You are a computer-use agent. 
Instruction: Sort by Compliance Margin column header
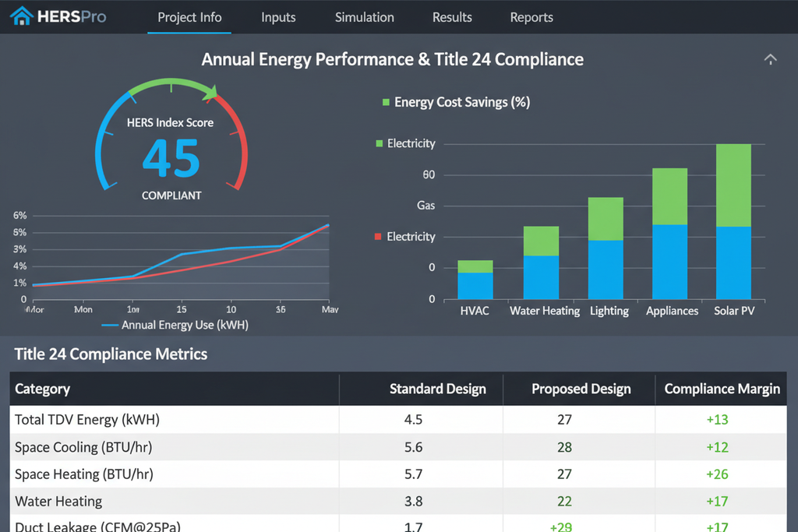click(x=722, y=389)
